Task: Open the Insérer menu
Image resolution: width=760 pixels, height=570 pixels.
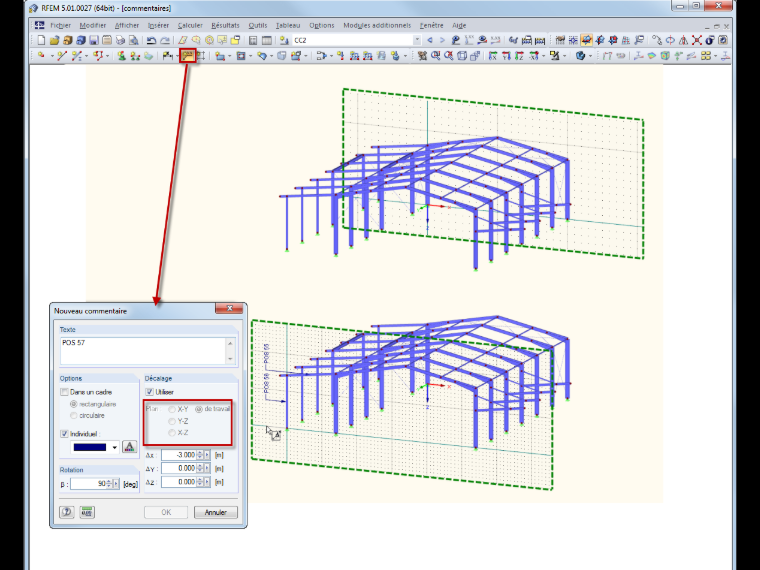Action: coord(158,25)
